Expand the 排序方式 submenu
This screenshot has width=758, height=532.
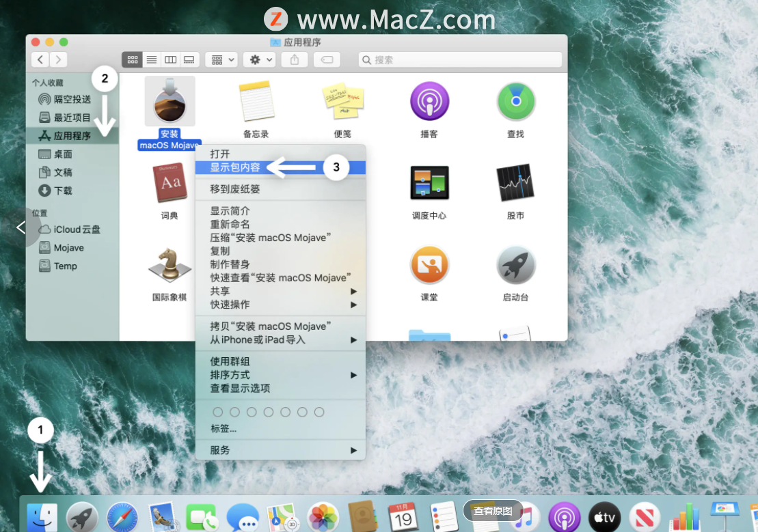pyautogui.click(x=280, y=375)
